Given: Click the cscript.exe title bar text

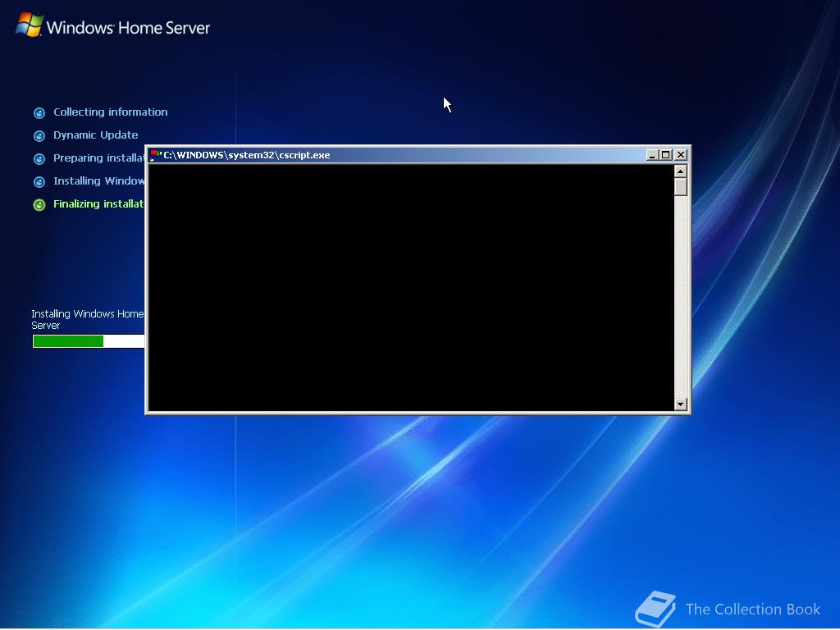Looking at the screenshot, I should (x=246, y=155).
